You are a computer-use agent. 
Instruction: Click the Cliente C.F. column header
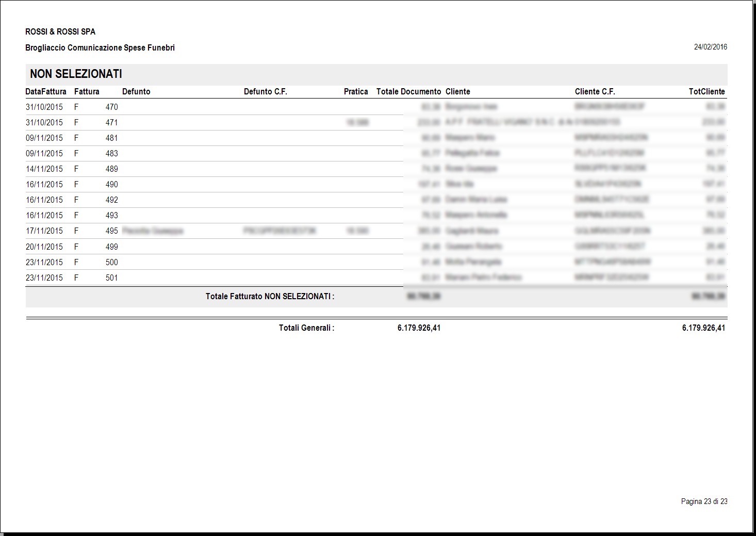pos(595,91)
